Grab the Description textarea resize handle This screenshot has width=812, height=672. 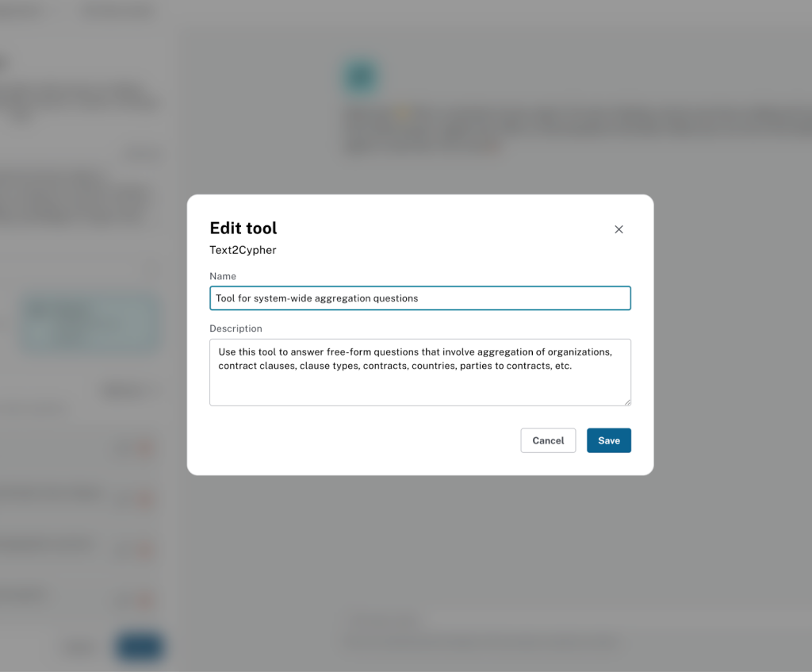pyautogui.click(x=627, y=402)
